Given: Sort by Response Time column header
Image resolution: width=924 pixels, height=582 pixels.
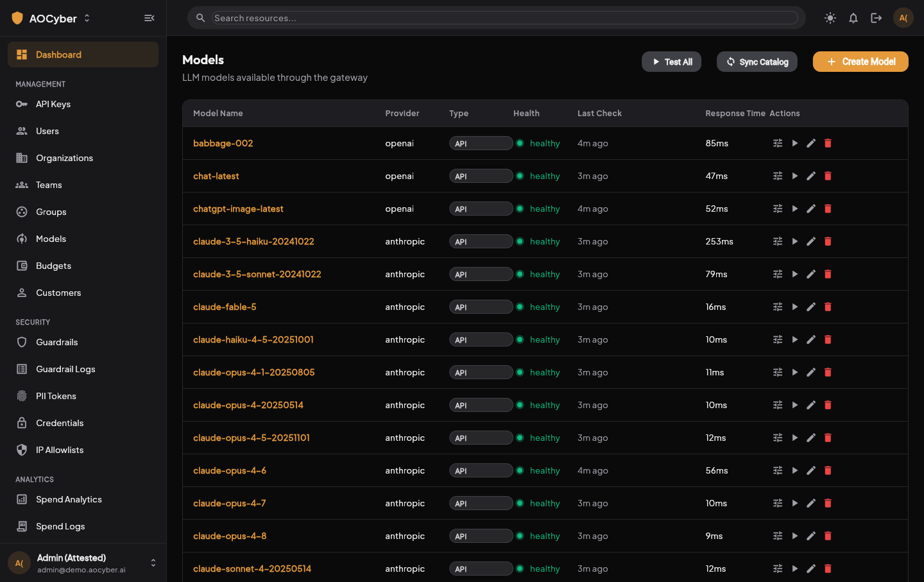Looking at the screenshot, I should click(735, 113).
